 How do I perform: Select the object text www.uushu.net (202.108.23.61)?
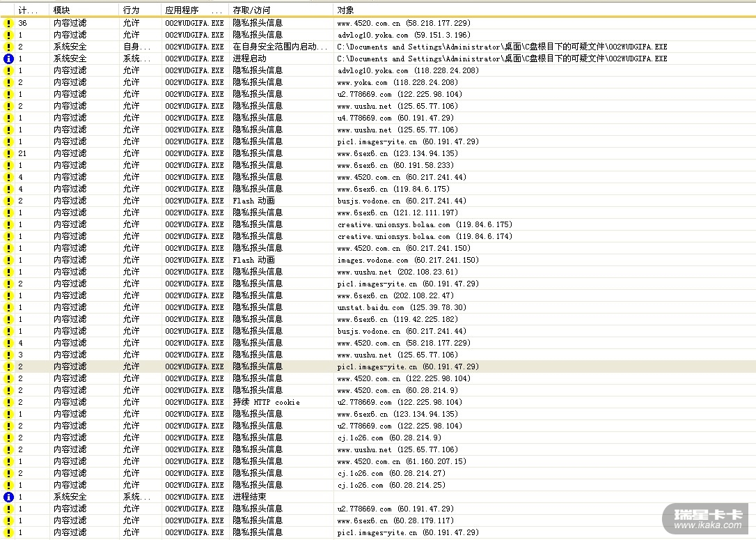(397, 272)
